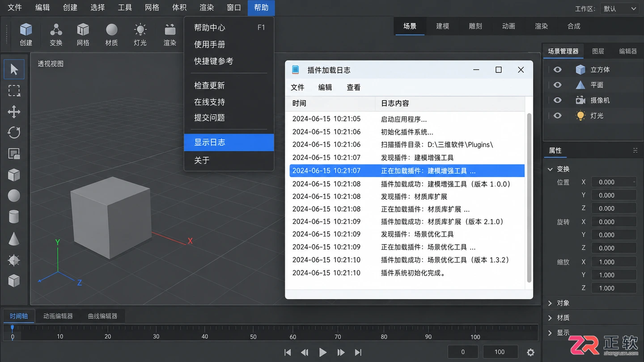
Task: Choose 显示日志 in the 帮助 menu
Action: point(229,143)
